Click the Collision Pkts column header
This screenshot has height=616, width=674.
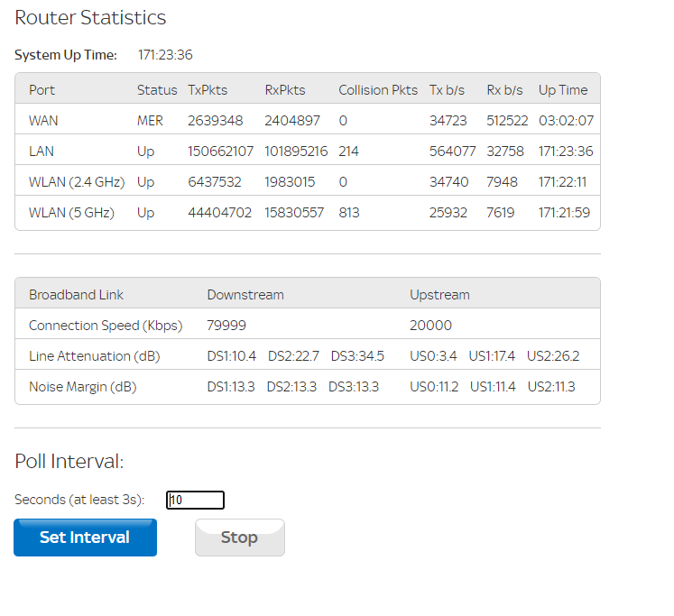[x=378, y=90]
